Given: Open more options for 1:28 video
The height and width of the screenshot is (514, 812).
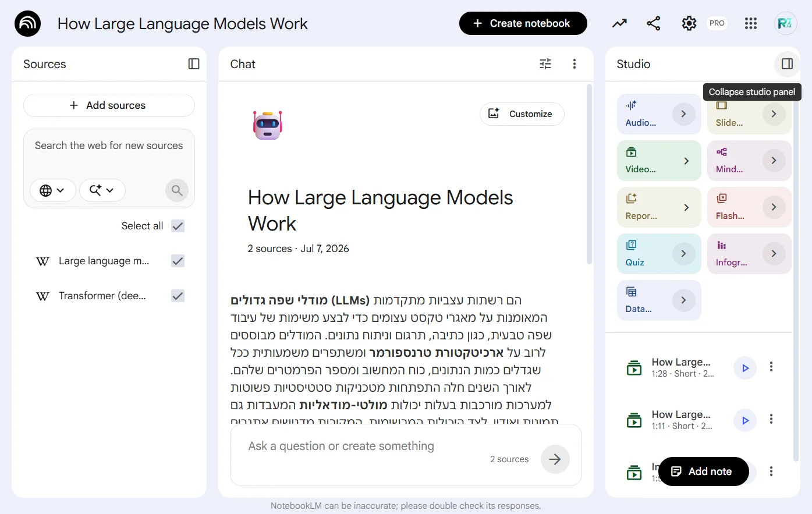Looking at the screenshot, I should (771, 367).
